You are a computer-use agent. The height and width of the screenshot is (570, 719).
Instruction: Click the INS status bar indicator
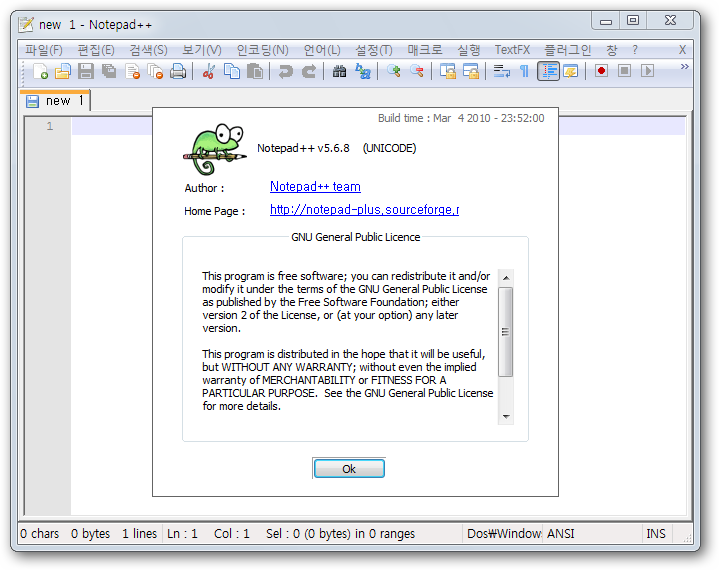pyautogui.click(x=656, y=534)
